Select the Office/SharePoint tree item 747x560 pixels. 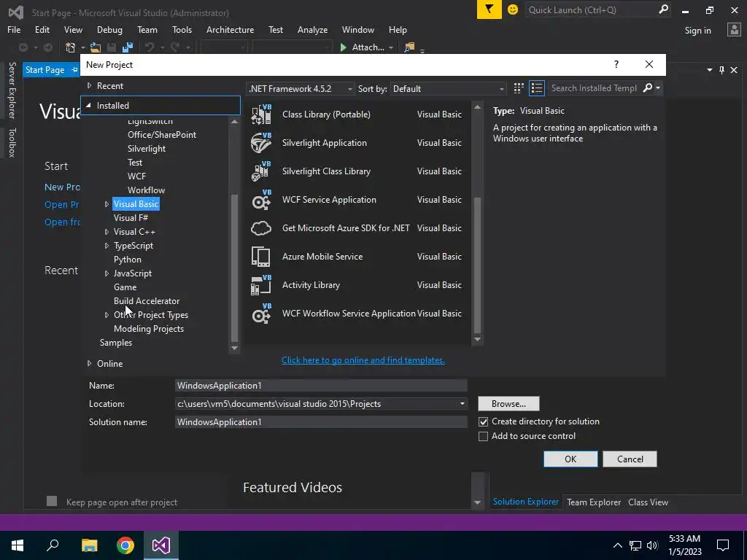[162, 135]
